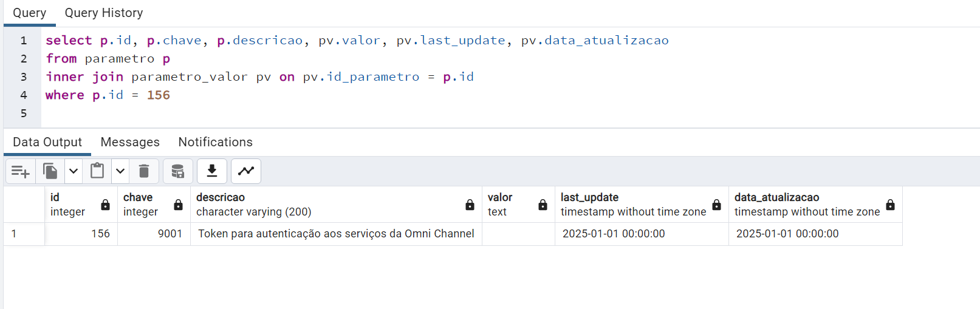Click the empty valor cell in row 1
Image resolution: width=980 pixels, height=309 pixels.
pyautogui.click(x=518, y=234)
